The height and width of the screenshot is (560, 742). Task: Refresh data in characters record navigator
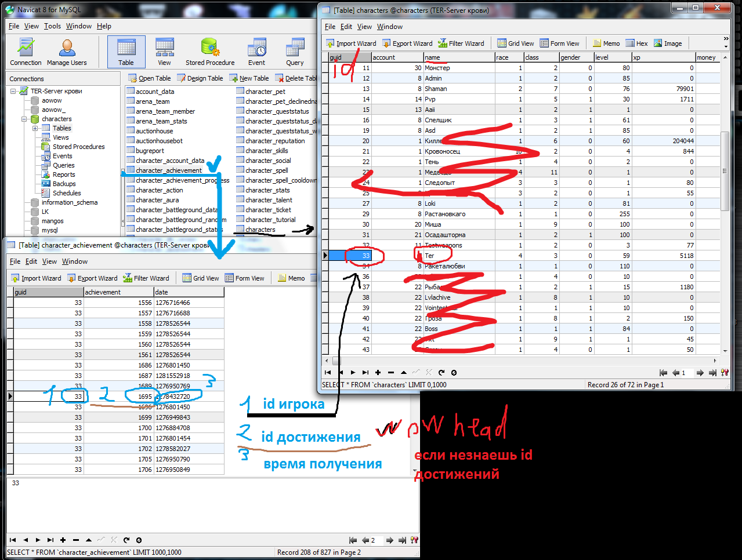[x=441, y=373]
